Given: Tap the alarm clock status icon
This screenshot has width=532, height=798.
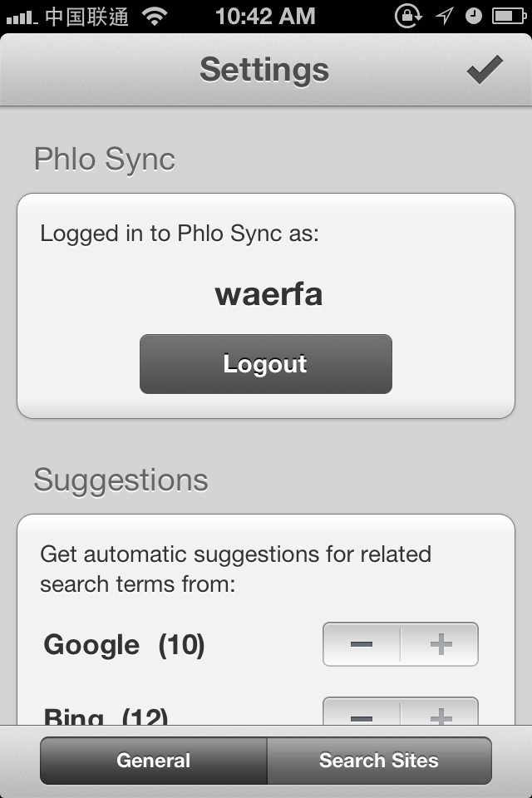Looking at the screenshot, I should click(474, 16).
